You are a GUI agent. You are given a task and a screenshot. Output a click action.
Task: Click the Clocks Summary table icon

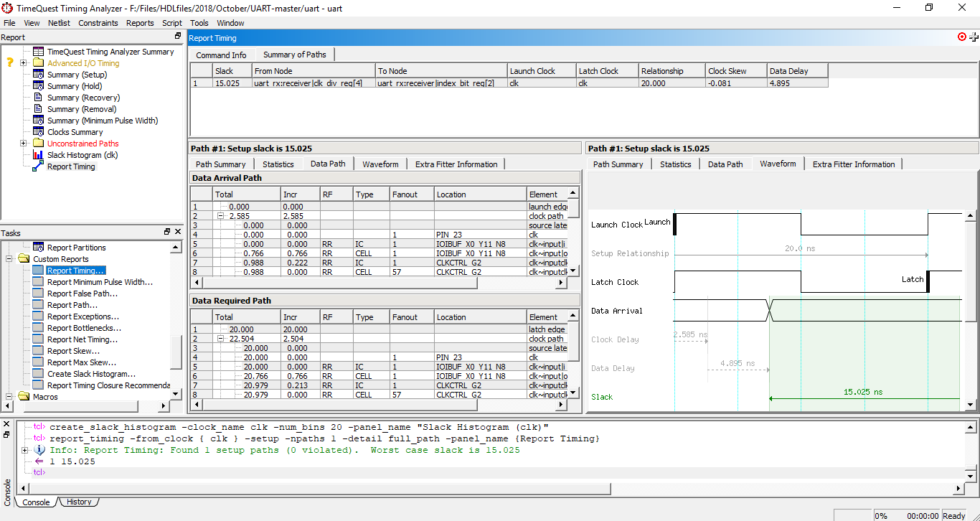click(38, 132)
